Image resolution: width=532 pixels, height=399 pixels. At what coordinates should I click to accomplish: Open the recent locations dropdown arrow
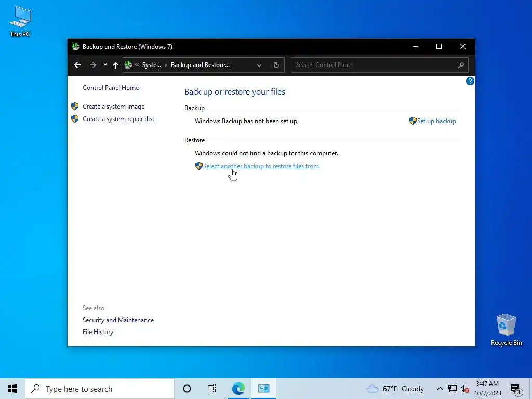click(x=105, y=65)
